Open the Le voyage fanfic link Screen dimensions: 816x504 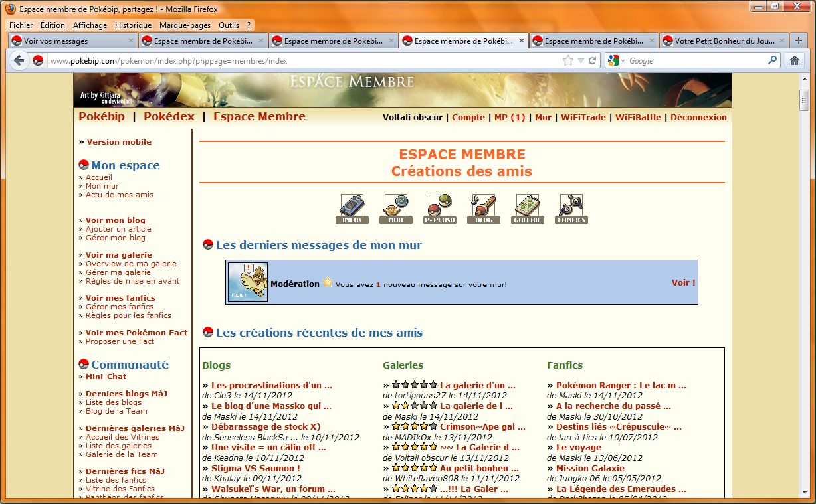(x=579, y=447)
